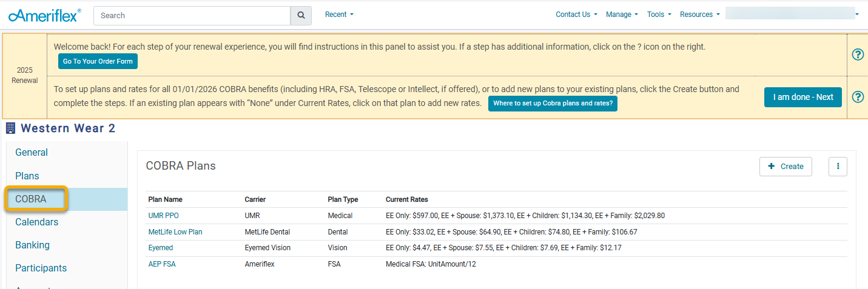Click the Vision plan type cell

click(337, 248)
